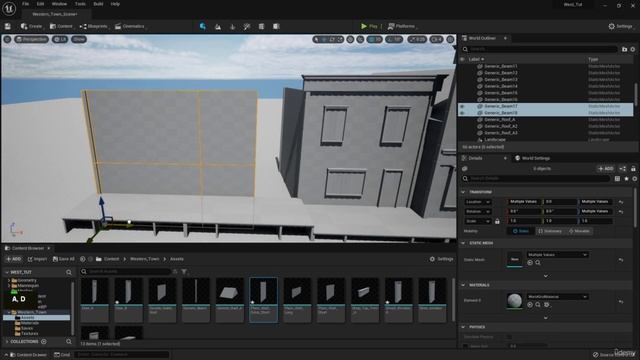Click the roof-shaped asset thumbnail
Image resolution: width=640 pixels, height=360 pixels.
coord(229,292)
